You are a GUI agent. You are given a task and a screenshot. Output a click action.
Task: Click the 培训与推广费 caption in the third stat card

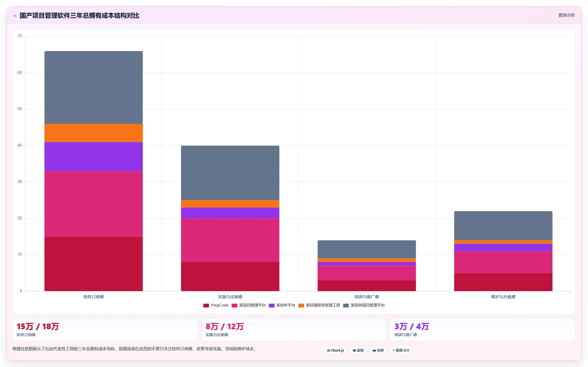coord(406,335)
